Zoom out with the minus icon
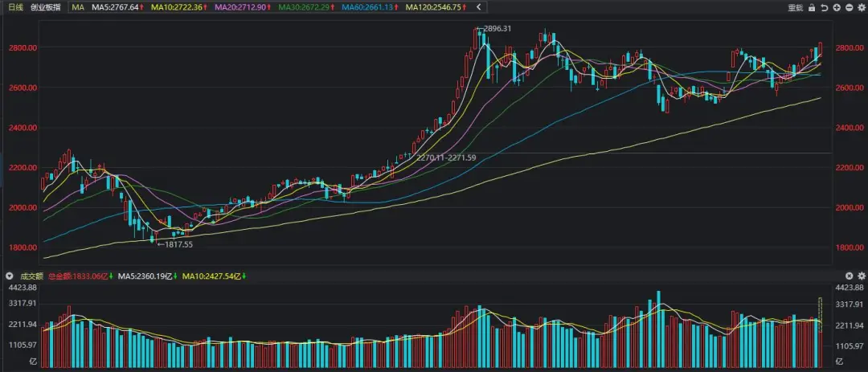This screenshot has height=372, width=868. 849,8
